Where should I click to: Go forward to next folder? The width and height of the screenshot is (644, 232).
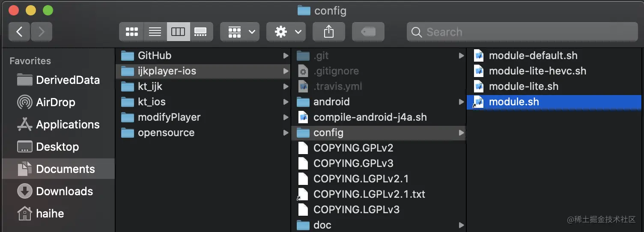(42, 32)
